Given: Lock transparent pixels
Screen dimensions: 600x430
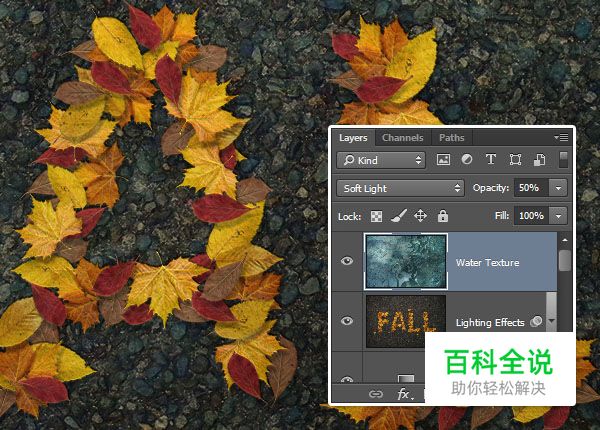Looking at the screenshot, I should [377, 217].
